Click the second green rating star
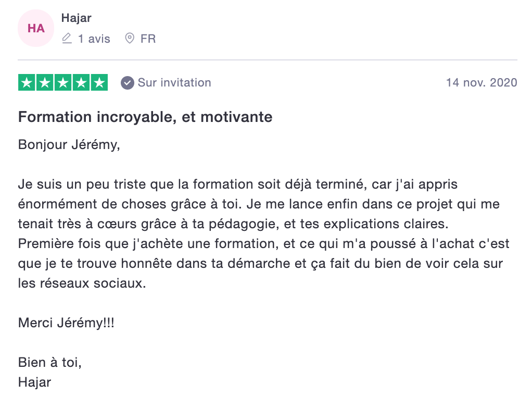The height and width of the screenshot is (395, 532). 45,83
